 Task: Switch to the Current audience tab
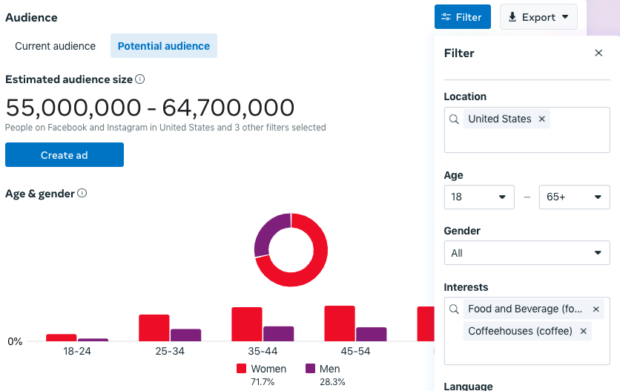click(x=55, y=46)
